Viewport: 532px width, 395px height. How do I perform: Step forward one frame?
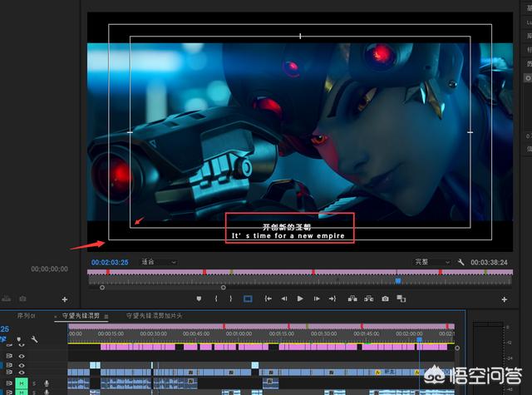(317, 299)
